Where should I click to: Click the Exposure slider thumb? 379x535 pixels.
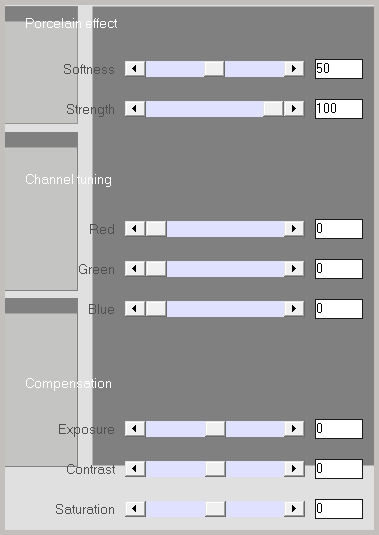215,429
